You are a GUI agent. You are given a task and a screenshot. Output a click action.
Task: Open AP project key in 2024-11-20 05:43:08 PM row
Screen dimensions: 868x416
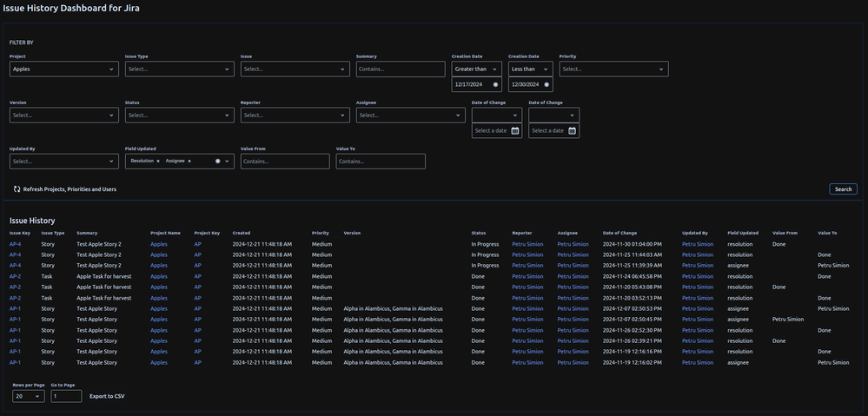pyautogui.click(x=197, y=287)
